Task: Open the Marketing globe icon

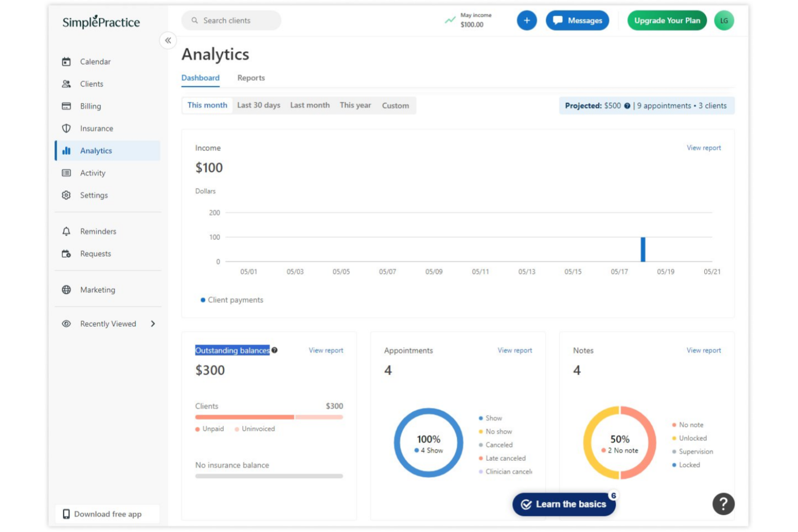Action: tap(66, 290)
